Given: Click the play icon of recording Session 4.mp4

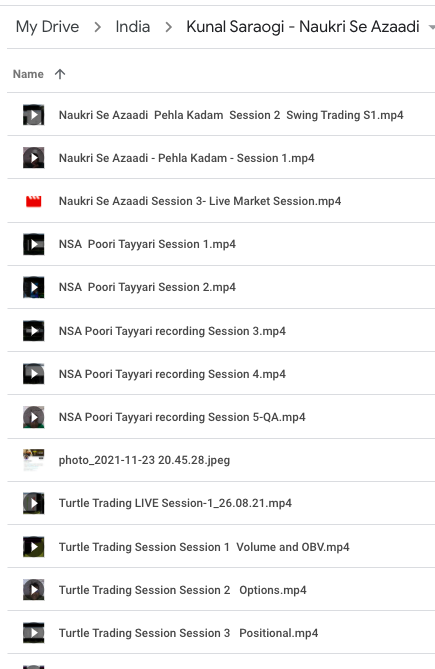Looking at the screenshot, I should [34, 374].
